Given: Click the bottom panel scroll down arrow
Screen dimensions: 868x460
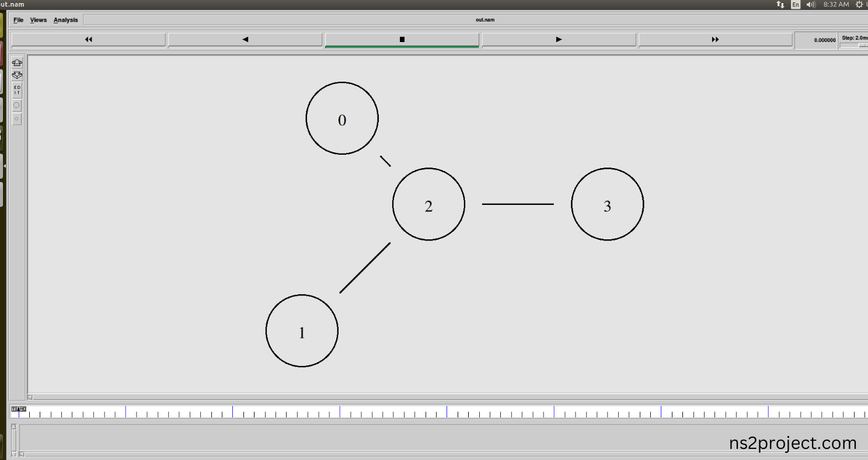Looking at the screenshot, I should pyautogui.click(x=14, y=454).
